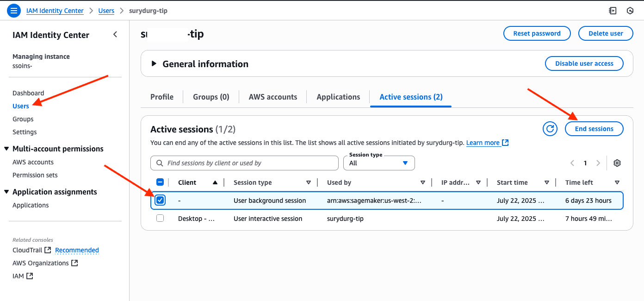Open table preferences via the gear icon

(617, 163)
